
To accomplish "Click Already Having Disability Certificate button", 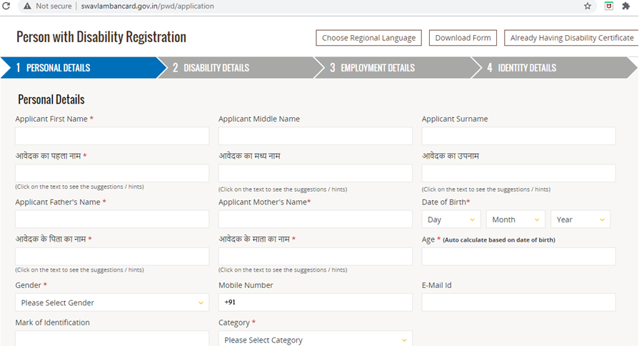I will (571, 38).
